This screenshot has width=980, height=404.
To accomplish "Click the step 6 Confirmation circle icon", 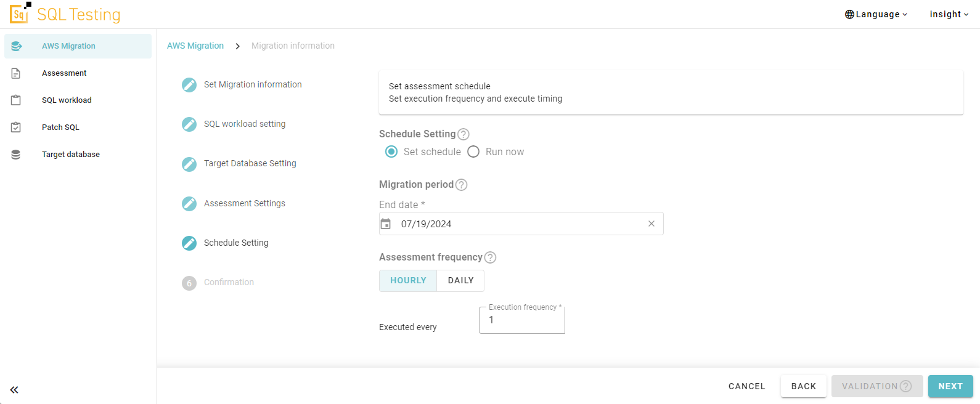I will tap(189, 283).
